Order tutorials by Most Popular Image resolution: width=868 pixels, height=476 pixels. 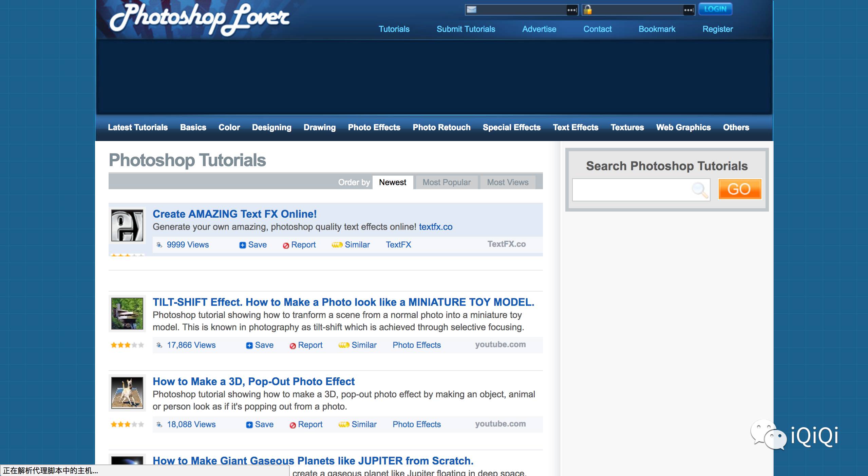pyautogui.click(x=447, y=182)
